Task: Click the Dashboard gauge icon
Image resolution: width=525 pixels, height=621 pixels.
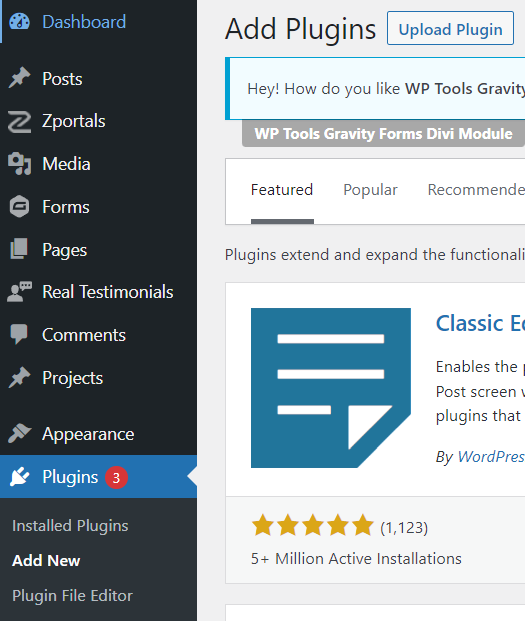Action: [19, 22]
